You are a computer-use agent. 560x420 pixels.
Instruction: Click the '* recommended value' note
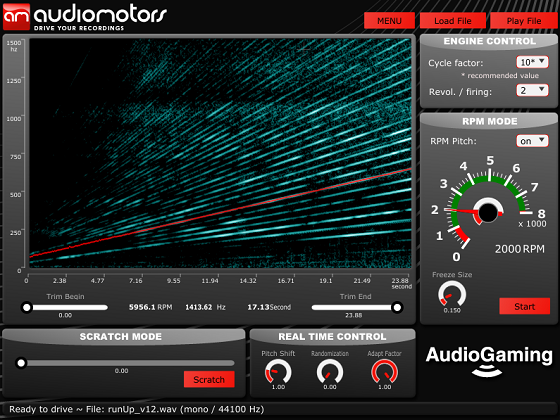[500, 76]
